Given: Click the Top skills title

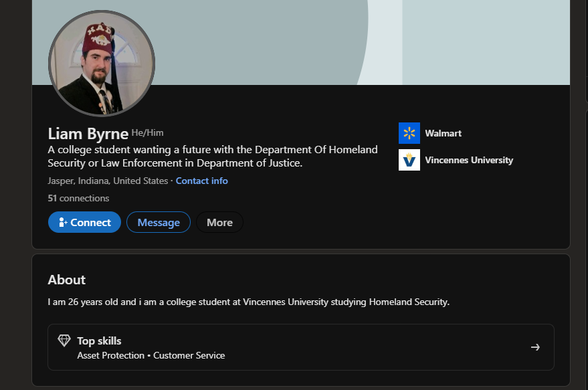Looking at the screenshot, I should [x=99, y=341].
